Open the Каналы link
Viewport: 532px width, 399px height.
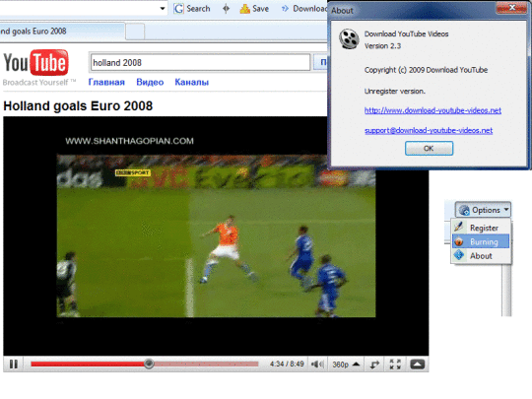pyautogui.click(x=192, y=82)
